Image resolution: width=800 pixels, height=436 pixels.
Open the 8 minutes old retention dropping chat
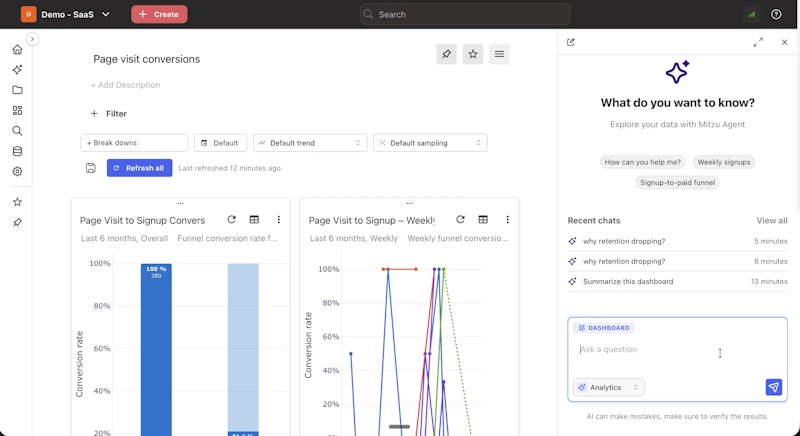[x=678, y=262]
